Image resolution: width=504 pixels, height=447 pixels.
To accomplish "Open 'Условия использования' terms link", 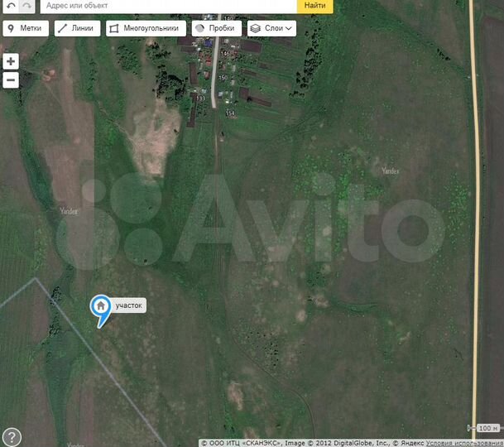I will (x=465, y=444).
